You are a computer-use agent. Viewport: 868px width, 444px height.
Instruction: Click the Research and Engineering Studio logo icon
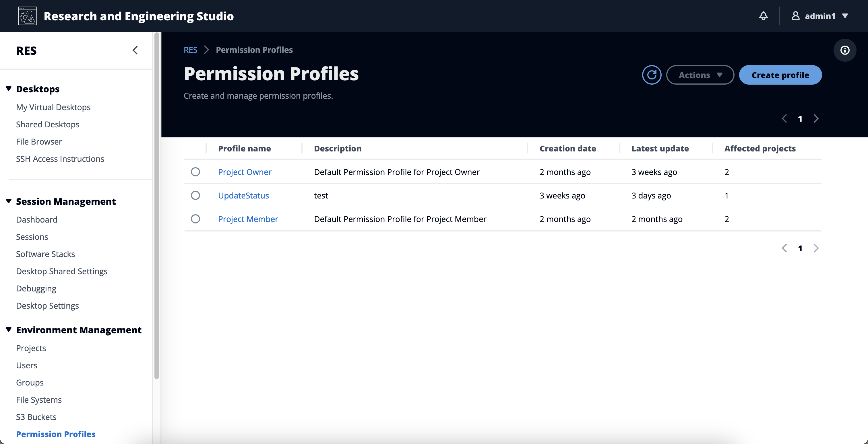coord(27,16)
